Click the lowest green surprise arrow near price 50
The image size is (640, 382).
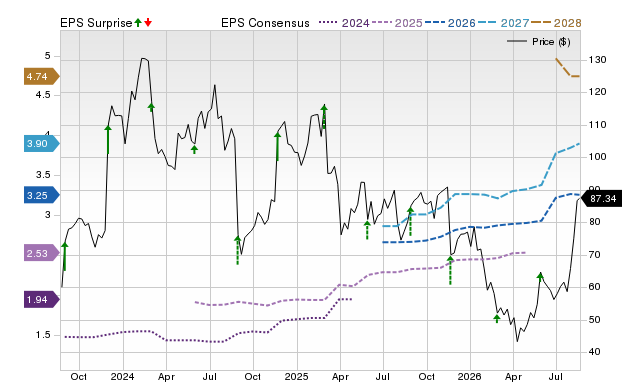pos(497,318)
